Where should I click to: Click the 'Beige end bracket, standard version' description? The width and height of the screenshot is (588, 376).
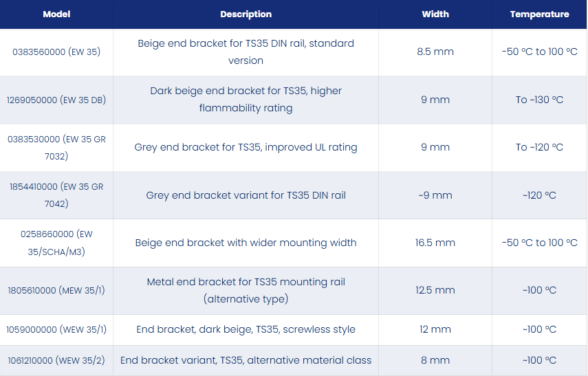click(246, 52)
